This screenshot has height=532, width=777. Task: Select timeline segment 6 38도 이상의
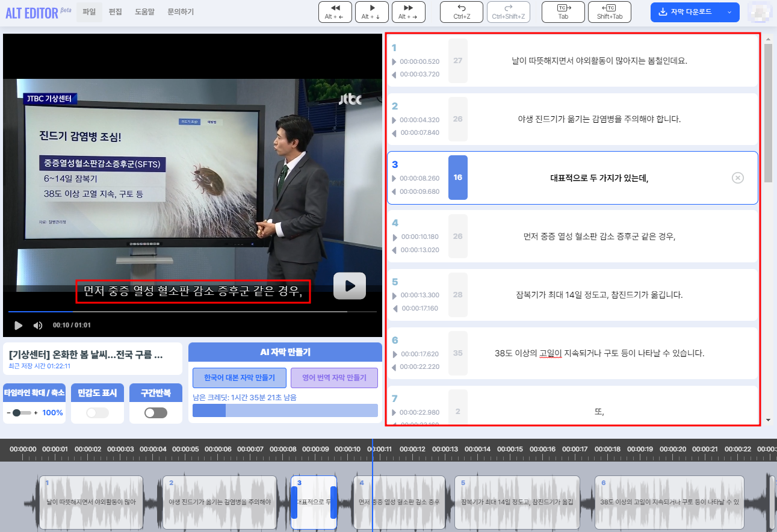pos(670,502)
